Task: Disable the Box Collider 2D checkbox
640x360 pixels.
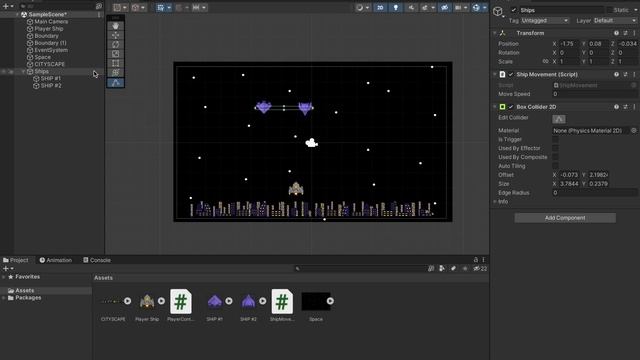Action: click(x=511, y=107)
